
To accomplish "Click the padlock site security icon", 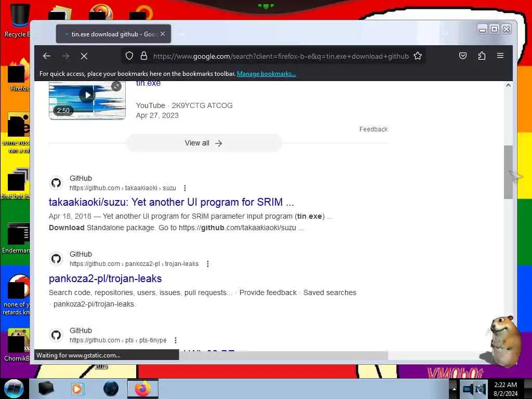I will click(x=144, y=56).
